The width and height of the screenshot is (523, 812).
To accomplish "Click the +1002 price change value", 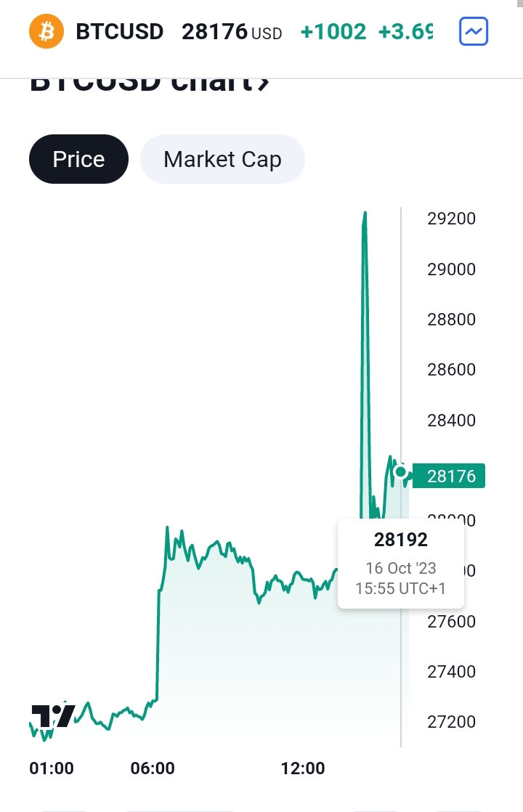I will [x=333, y=32].
